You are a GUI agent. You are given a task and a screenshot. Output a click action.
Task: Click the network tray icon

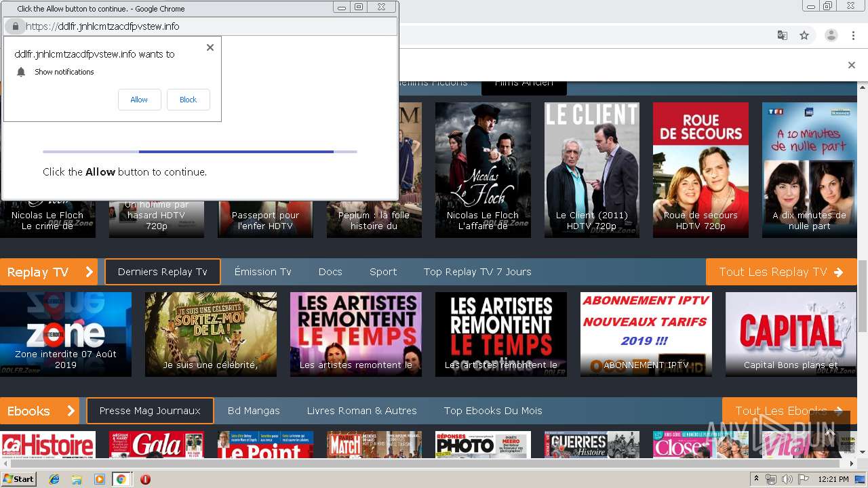pyautogui.click(x=771, y=479)
